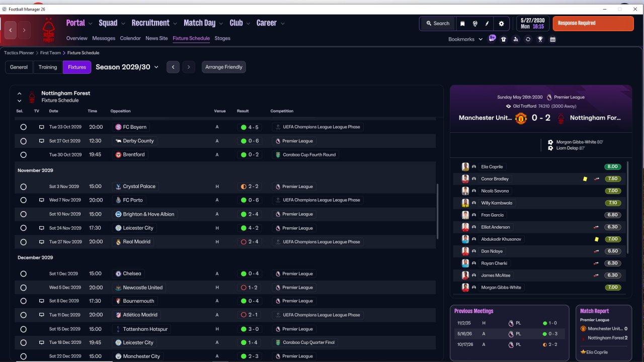Select the Brentford fixture radio button
The height and width of the screenshot is (362, 644).
(x=23, y=155)
